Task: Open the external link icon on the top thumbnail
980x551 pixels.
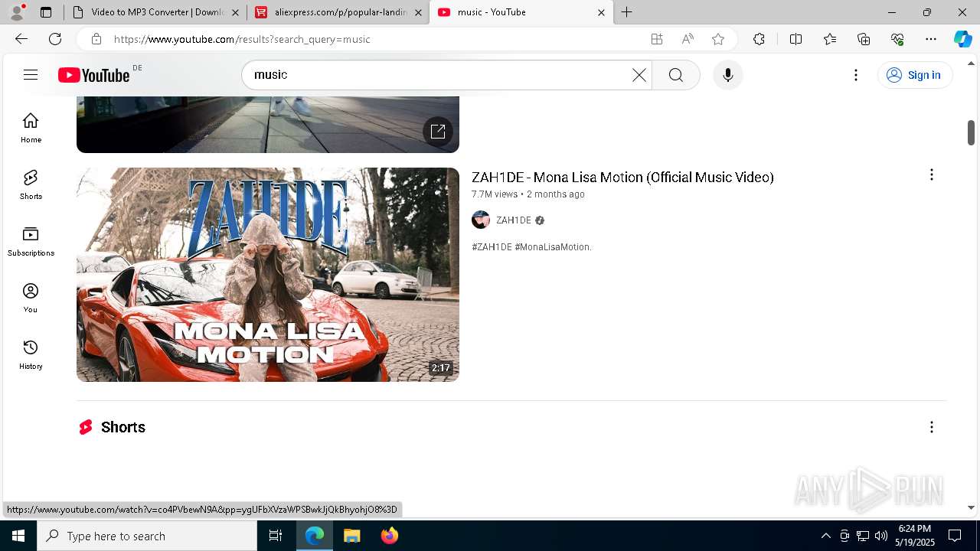Action: coord(438,131)
